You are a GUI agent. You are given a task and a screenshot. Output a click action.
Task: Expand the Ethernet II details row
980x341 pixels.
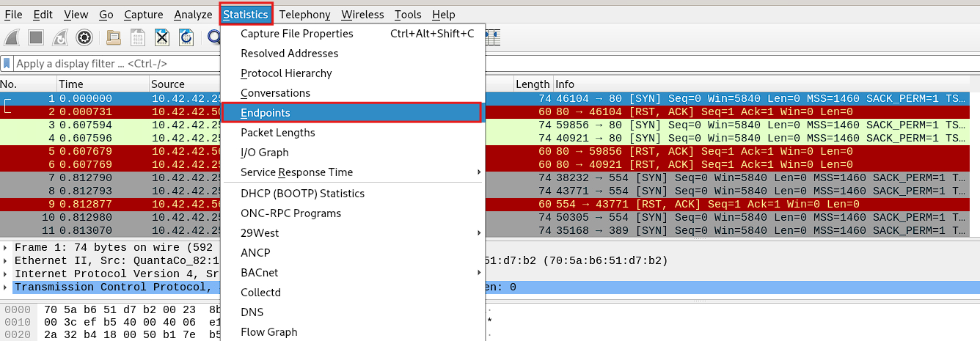point(7,261)
